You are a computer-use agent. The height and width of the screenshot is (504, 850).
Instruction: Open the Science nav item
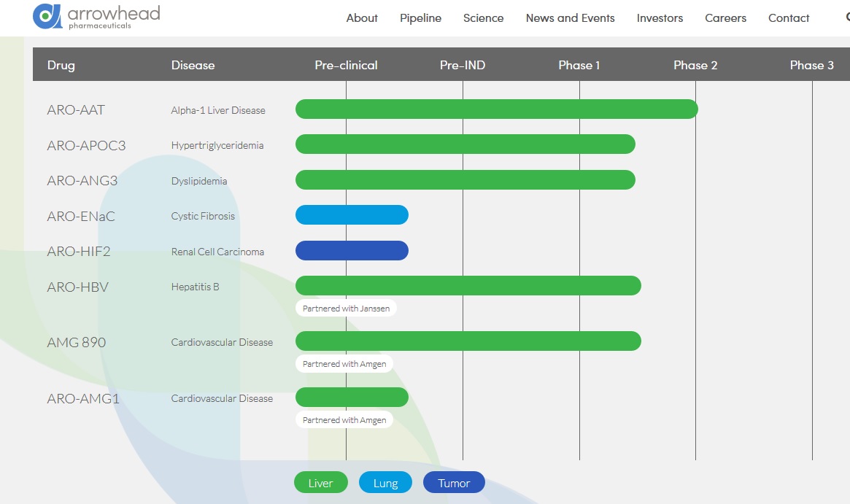click(x=483, y=18)
